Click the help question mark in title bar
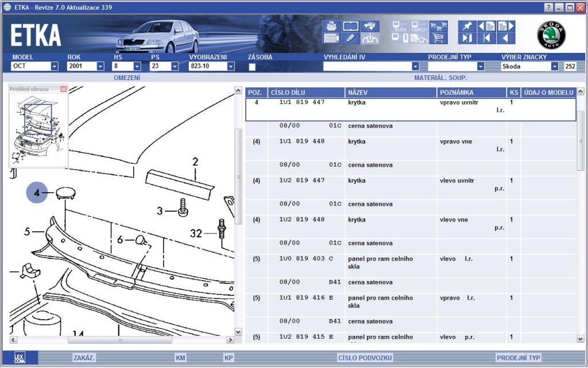588x368 pixels. coord(548,7)
